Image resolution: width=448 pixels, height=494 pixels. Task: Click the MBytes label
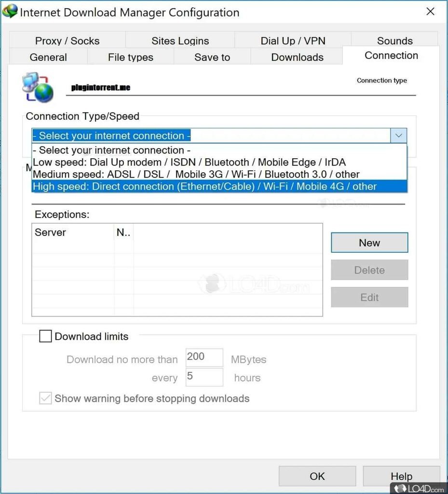[x=248, y=359]
